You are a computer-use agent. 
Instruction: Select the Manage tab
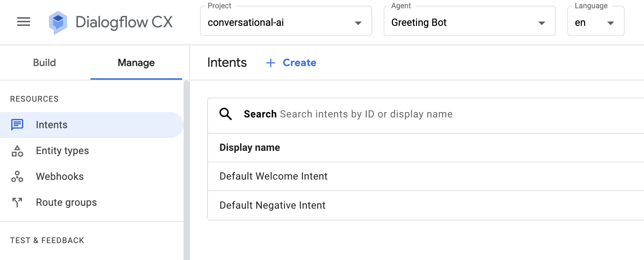pos(136,62)
